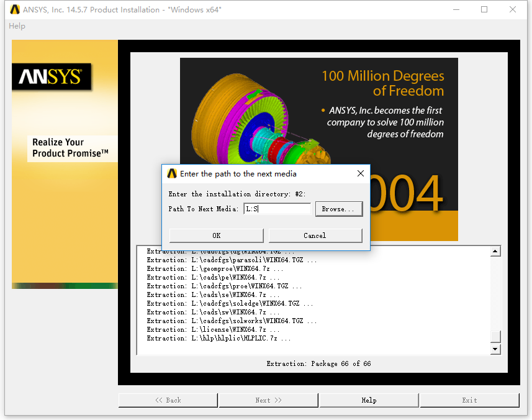The height and width of the screenshot is (420, 532).
Task: Select log line L:\cads\pe\WINX64.7z
Action: (213, 277)
